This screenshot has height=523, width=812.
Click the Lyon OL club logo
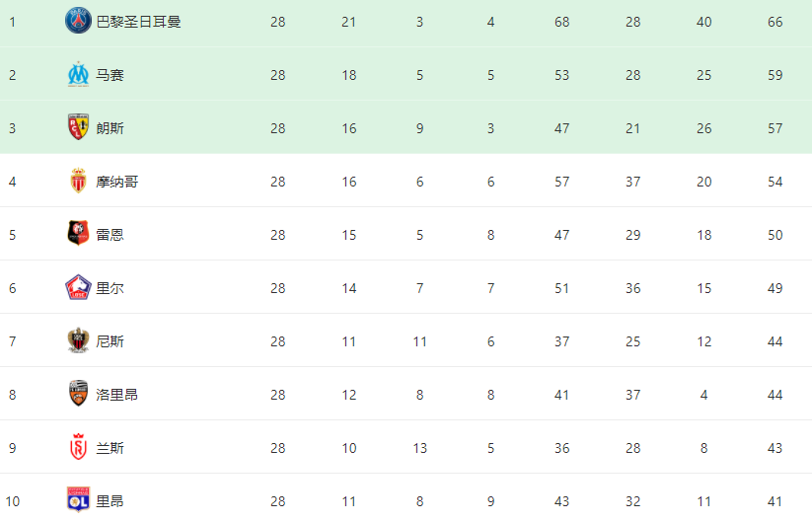pos(78,499)
